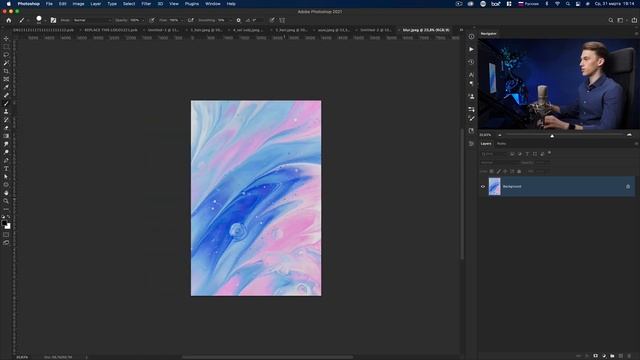Open the History panel icon

click(471, 62)
